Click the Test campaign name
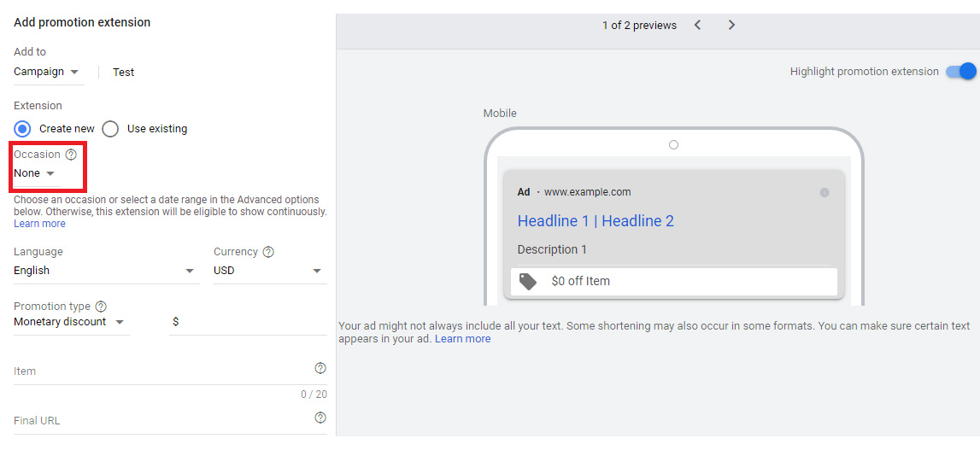 (x=124, y=73)
